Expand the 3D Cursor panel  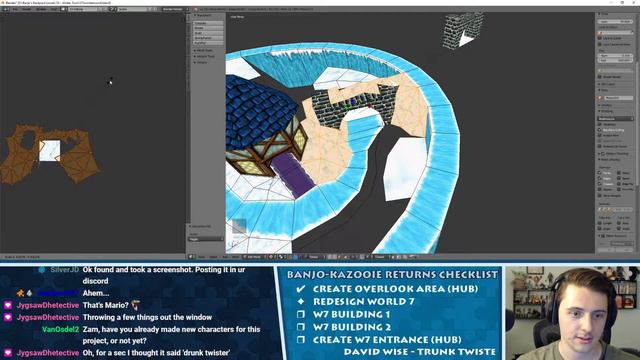coord(606,84)
